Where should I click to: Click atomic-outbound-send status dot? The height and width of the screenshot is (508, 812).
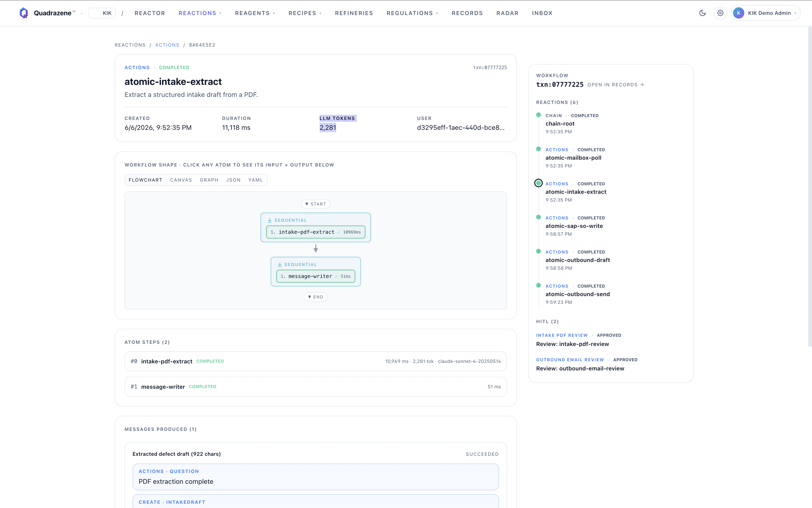(x=538, y=286)
